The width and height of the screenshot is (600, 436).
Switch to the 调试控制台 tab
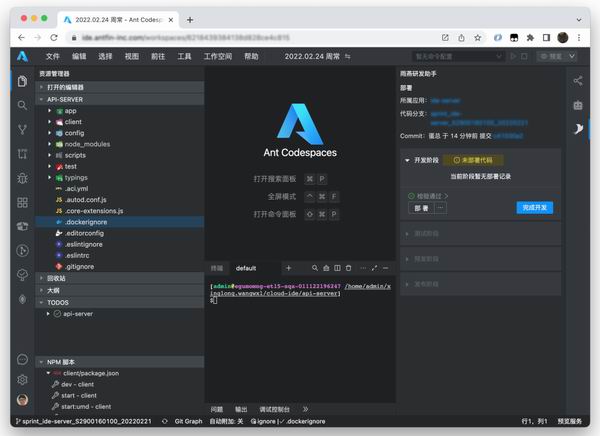click(x=274, y=410)
